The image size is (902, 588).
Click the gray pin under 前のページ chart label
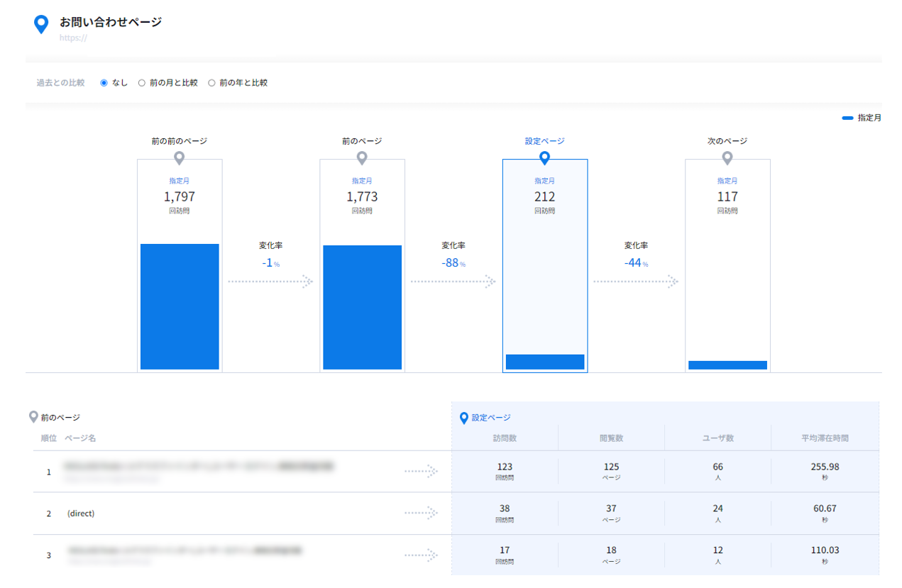(x=362, y=158)
